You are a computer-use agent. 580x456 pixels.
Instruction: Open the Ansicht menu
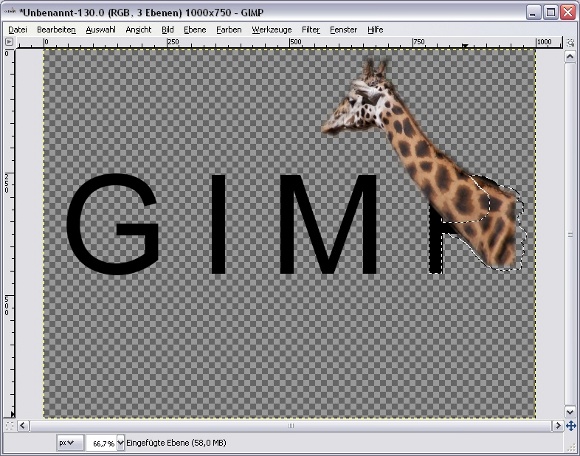(x=138, y=30)
